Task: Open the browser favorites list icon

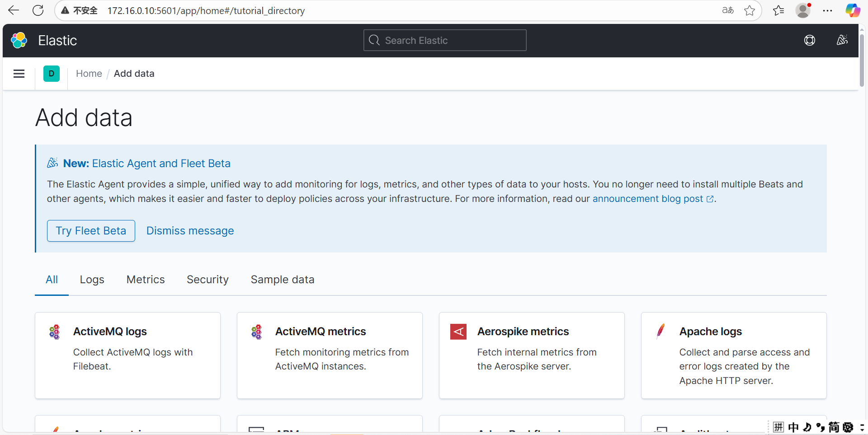Action: (778, 10)
